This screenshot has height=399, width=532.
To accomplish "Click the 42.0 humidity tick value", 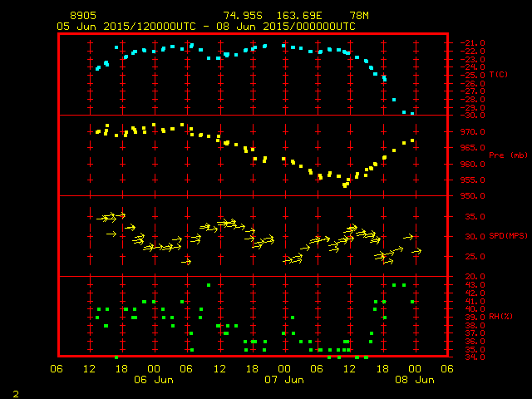I will coord(475,293).
